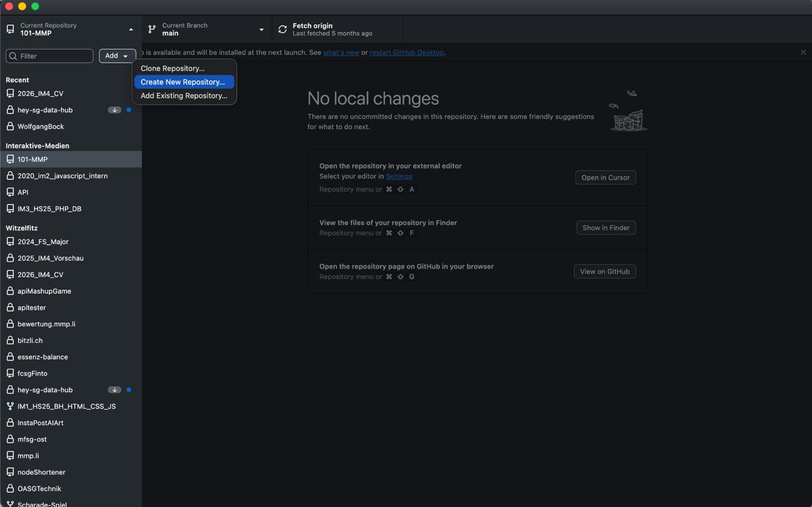The height and width of the screenshot is (507, 812).
Task: Click the fork icon beside IM1_HS25_BH_HTML_CSS_JS
Action: 10,406
